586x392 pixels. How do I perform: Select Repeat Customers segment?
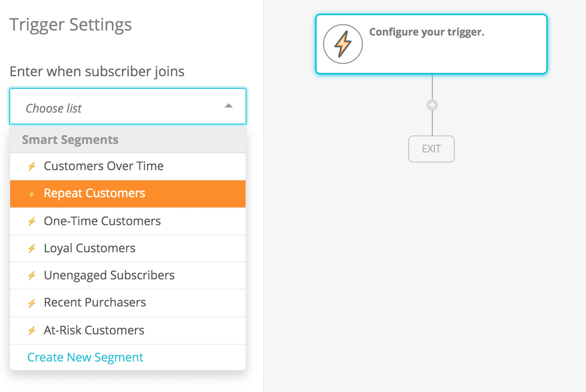94,193
